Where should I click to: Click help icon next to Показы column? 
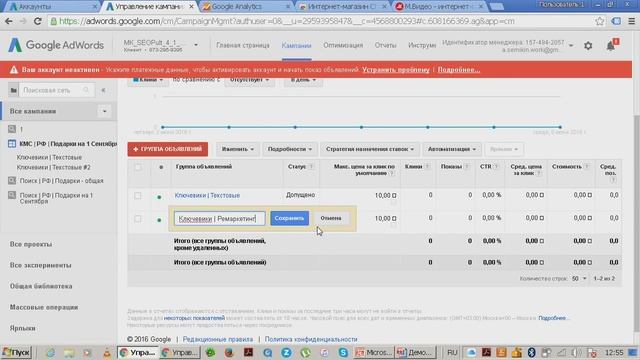(467, 167)
